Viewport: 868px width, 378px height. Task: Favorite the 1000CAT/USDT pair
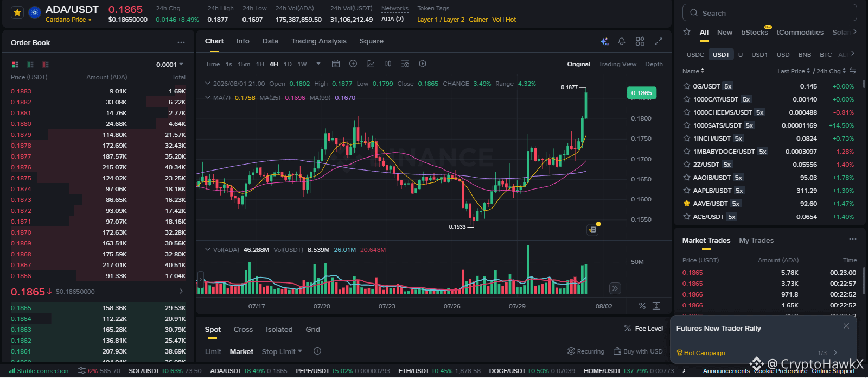pyautogui.click(x=687, y=99)
